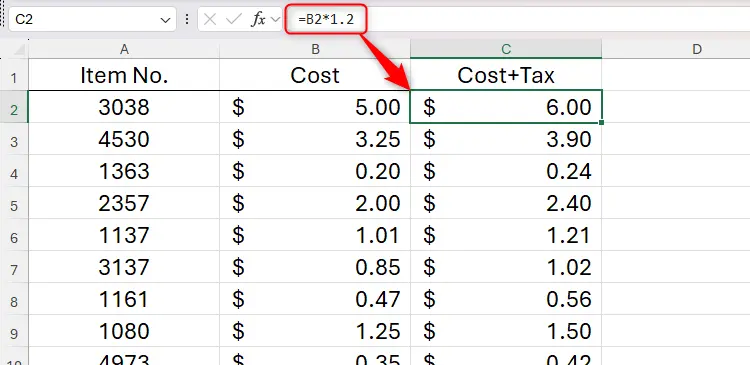Select row 5 header
Image resolution: width=750 pixels, height=365 pixels.
coord(14,203)
